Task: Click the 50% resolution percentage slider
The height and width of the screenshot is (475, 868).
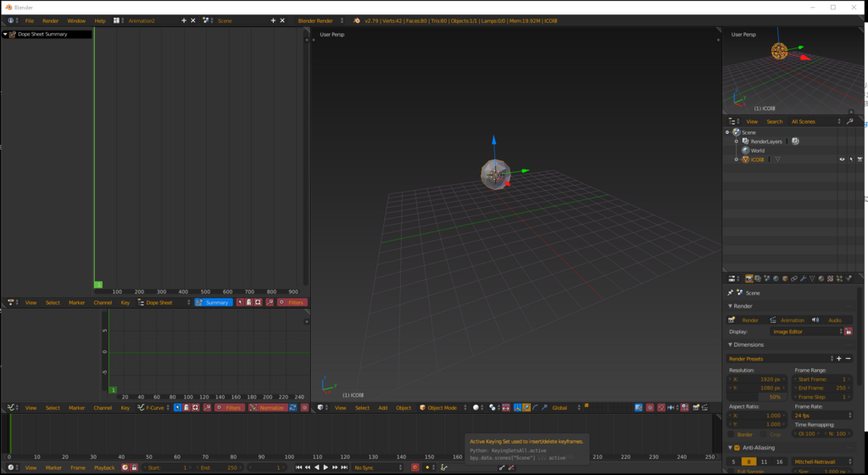Action: click(x=756, y=397)
